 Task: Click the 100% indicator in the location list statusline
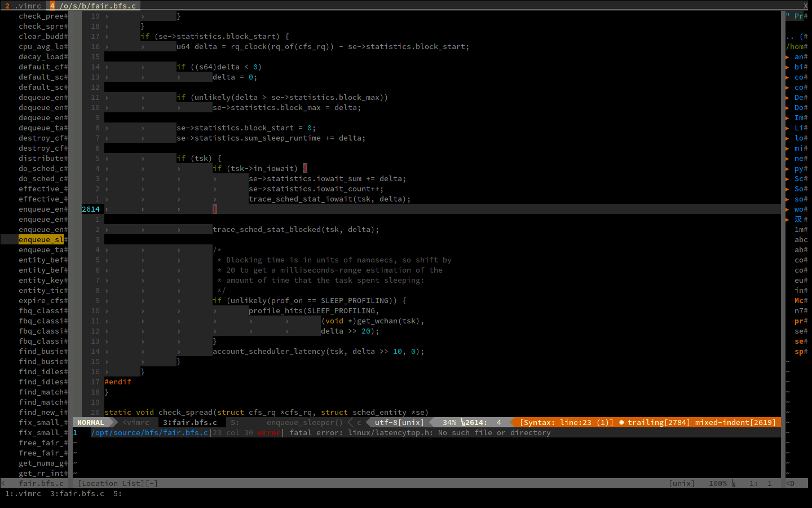(718, 484)
